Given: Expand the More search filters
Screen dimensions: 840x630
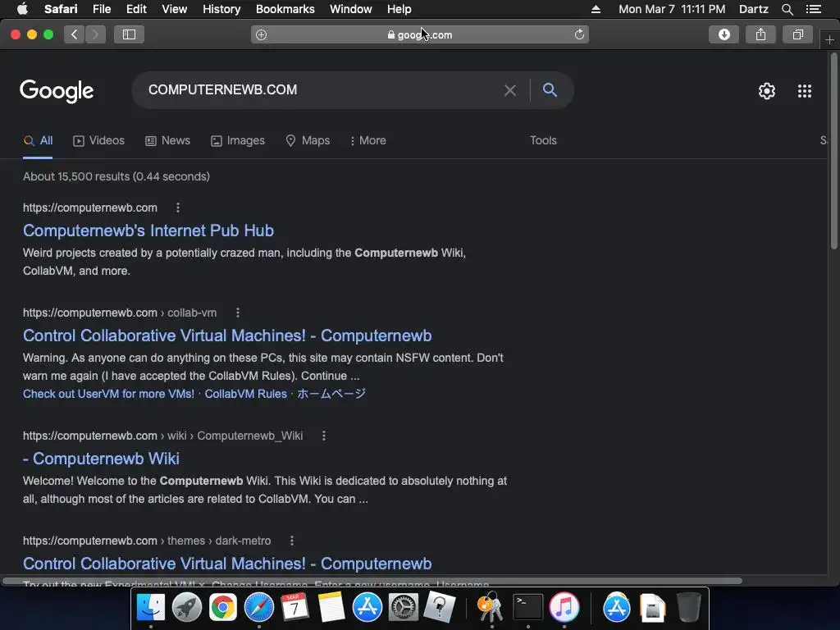Looking at the screenshot, I should 367,140.
